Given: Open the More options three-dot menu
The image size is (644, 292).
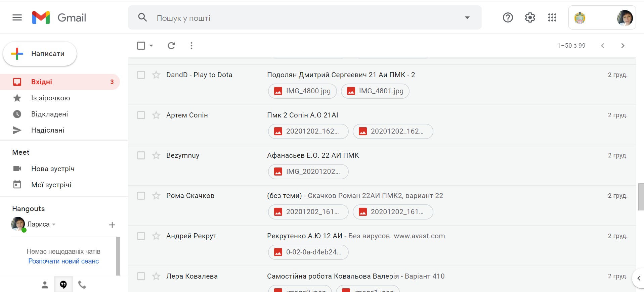Looking at the screenshot, I should [x=191, y=46].
